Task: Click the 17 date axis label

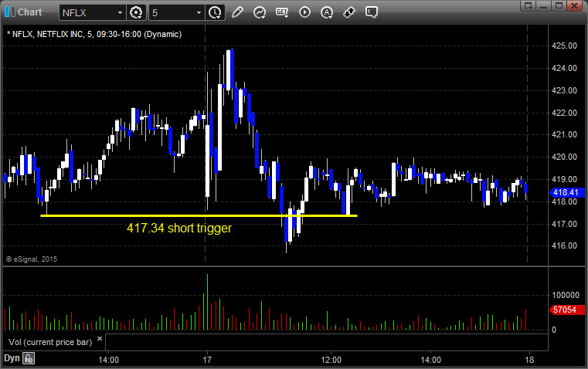Action: coord(207,360)
